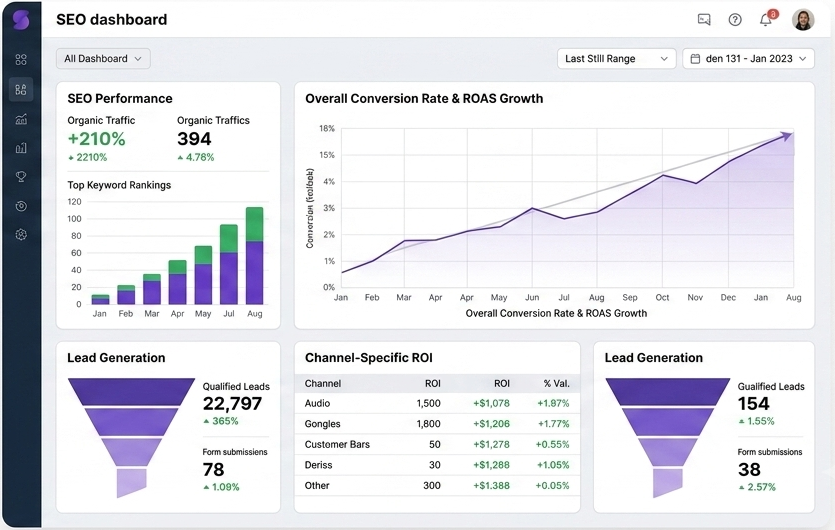The height and width of the screenshot is (530, 835).
Task: Open the settings gear in the sidebar
Action: (x=21, y=234)
